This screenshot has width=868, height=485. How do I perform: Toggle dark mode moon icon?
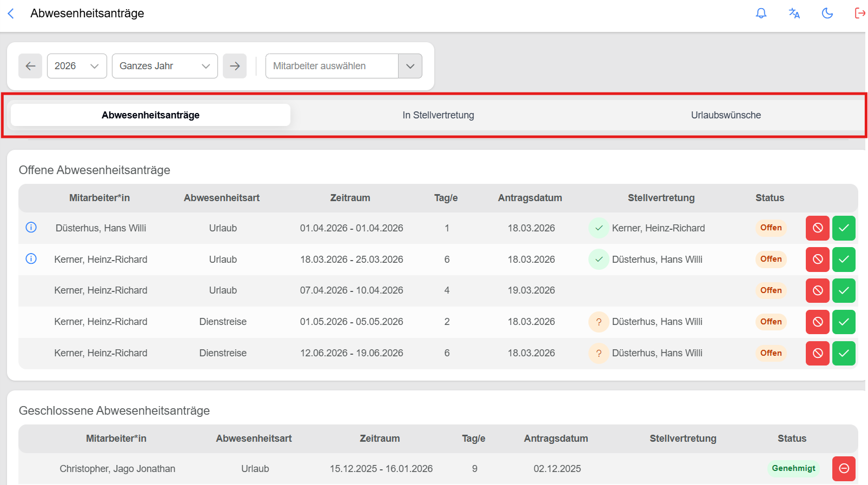tap(827, 14)
